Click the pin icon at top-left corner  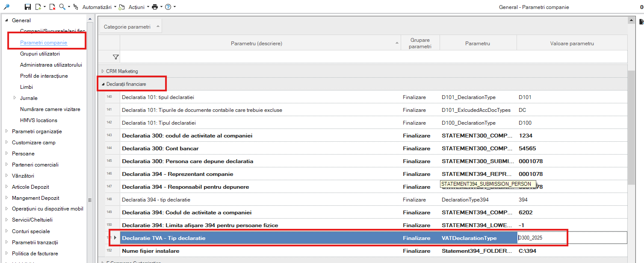pyautogui.click(x=6, y=7)
